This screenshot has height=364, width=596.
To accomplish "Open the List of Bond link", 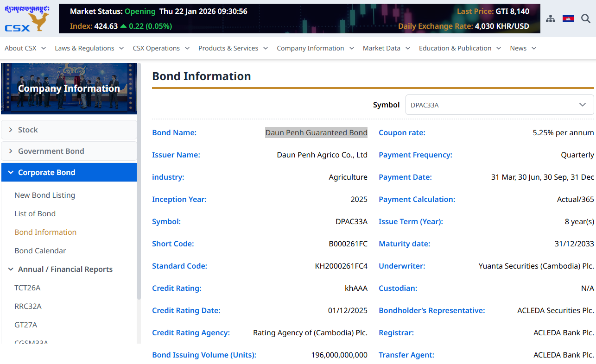I will [x=35, y=213].
